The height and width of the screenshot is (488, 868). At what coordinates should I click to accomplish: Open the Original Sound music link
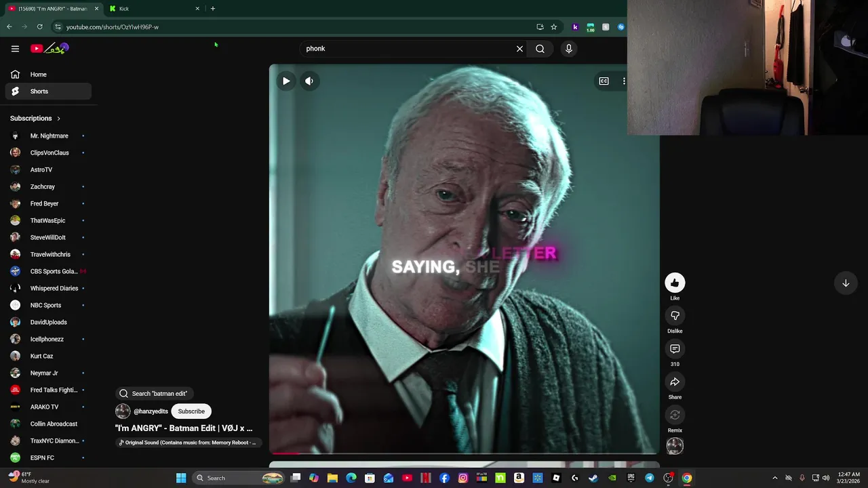(x=188, y=443)
